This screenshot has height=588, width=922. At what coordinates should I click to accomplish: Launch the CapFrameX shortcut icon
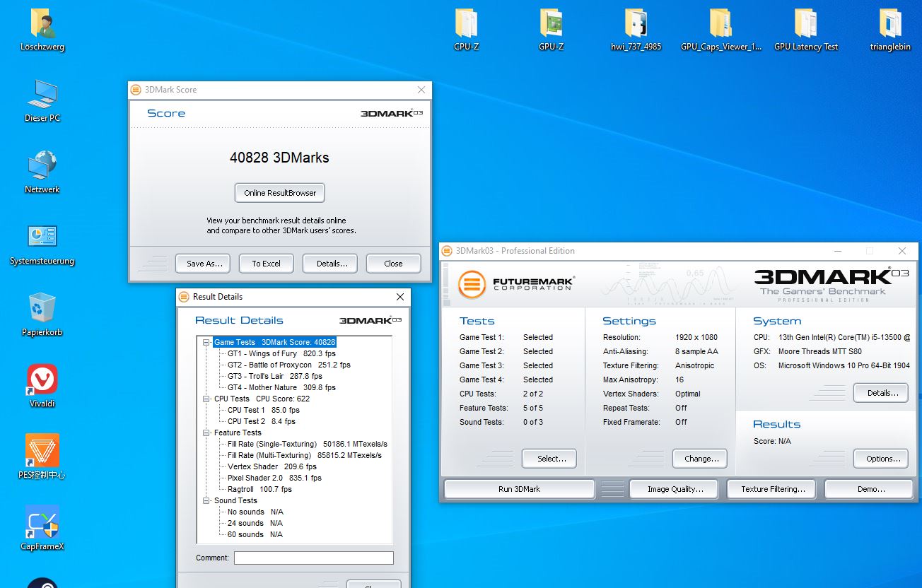pos(42,523)
